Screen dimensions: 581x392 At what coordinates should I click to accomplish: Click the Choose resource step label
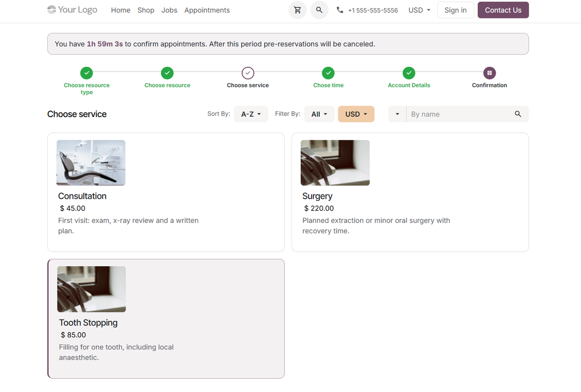coord(167,85)
